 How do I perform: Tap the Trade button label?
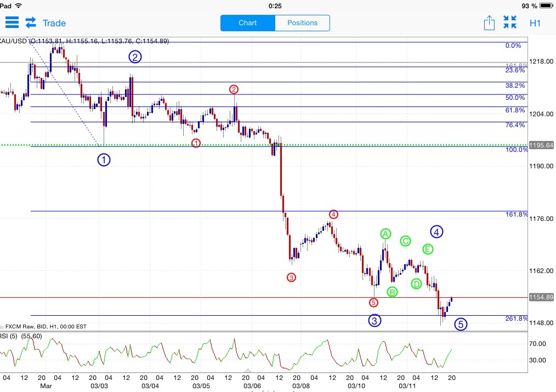[x=54, y=23]
